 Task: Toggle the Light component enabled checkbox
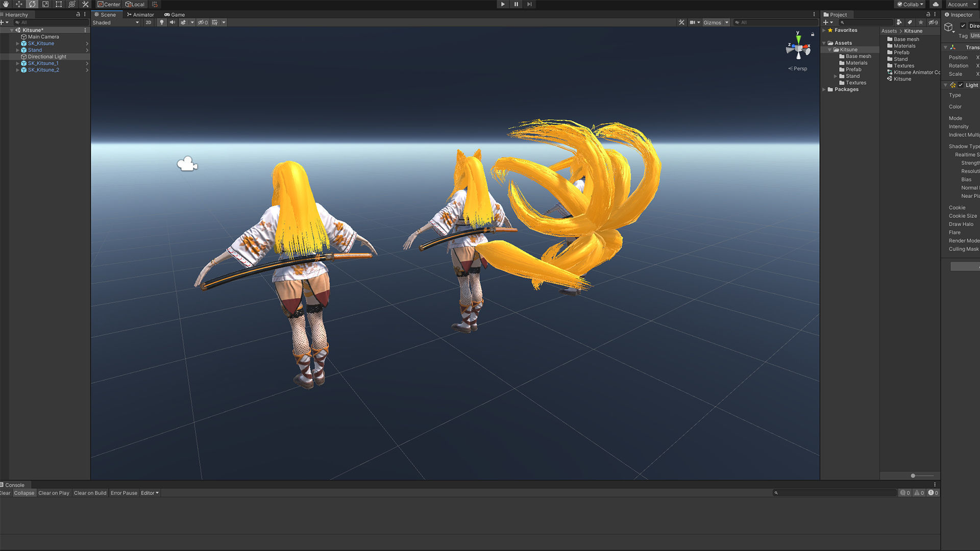[x=961, y=85]
